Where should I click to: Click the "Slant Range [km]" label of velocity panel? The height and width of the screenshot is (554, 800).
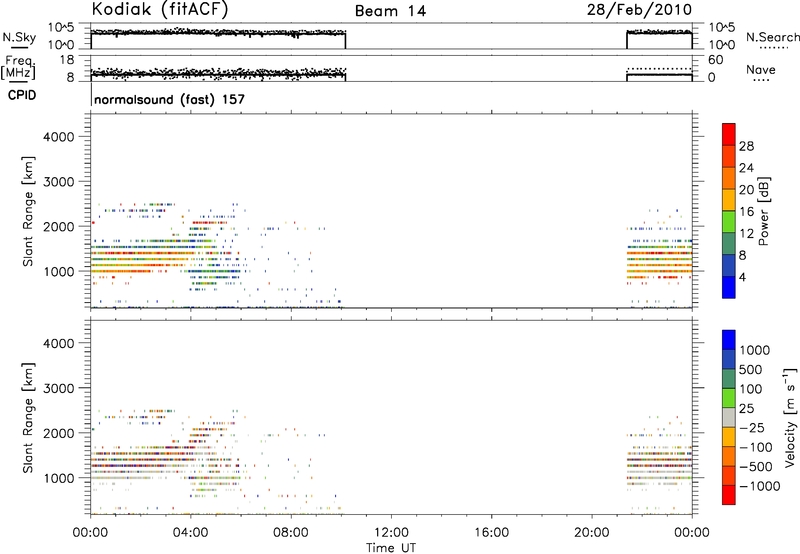pos(28,417)
